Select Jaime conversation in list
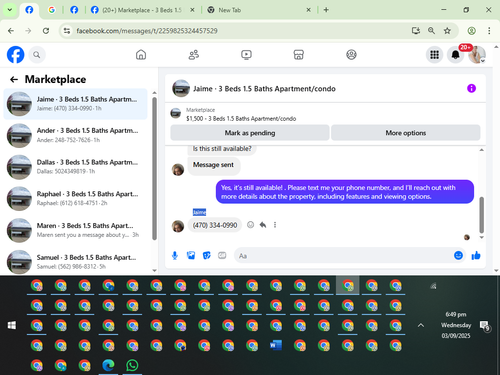 point(75,104)
